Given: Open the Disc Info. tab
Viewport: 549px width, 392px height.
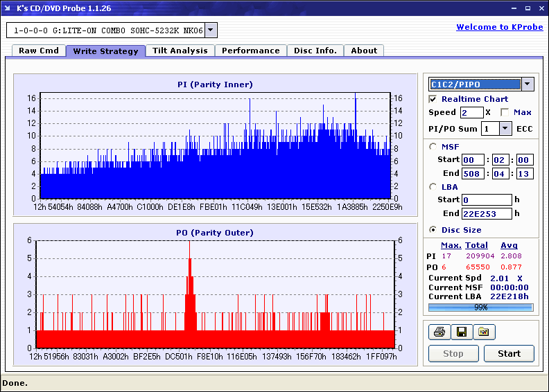Looking at the screenshot, I should coord(315,51).
